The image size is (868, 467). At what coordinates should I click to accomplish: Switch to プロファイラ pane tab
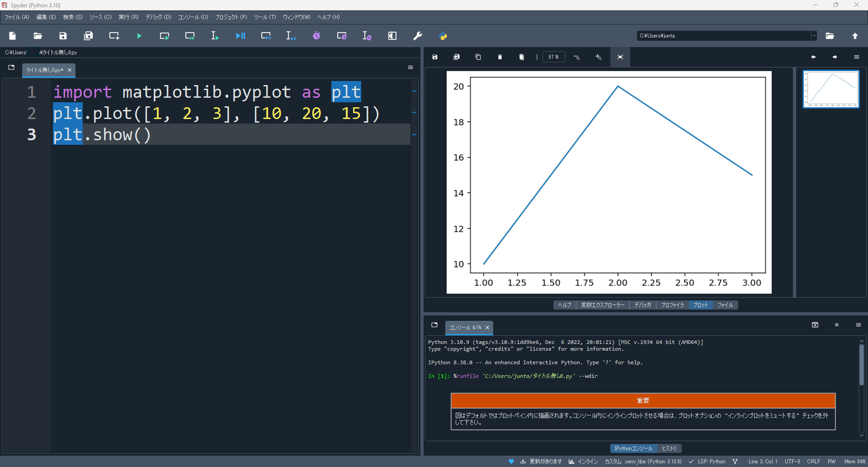672,305
